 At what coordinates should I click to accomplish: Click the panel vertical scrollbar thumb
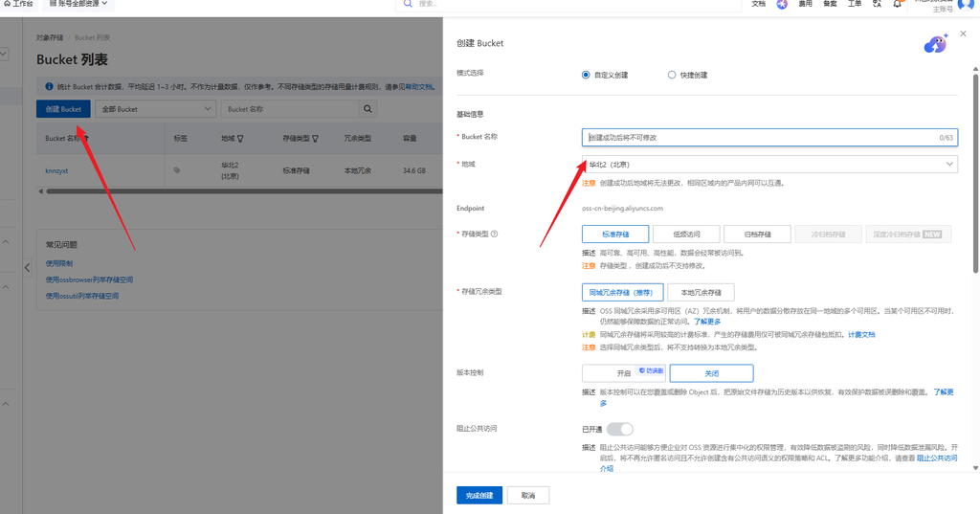point(975,173)
